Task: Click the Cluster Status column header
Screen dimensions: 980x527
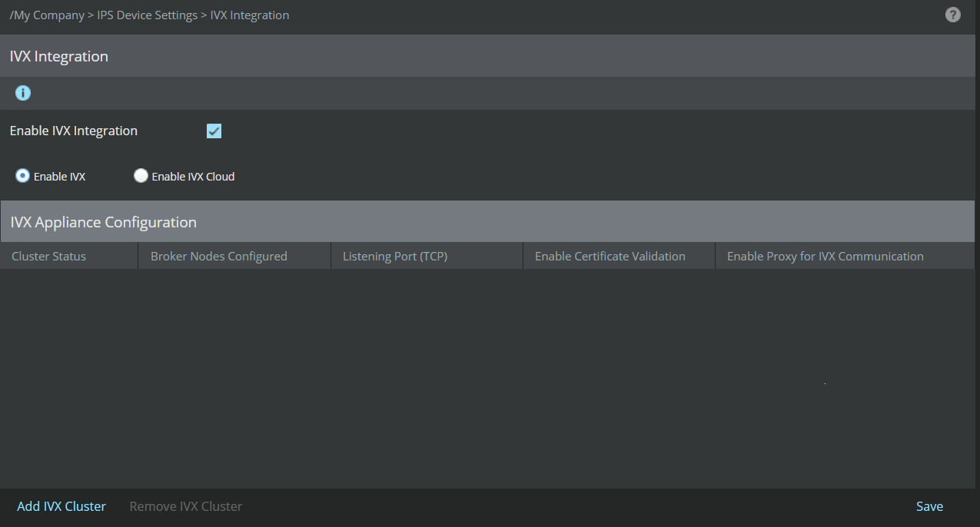Action: [69, 256]
